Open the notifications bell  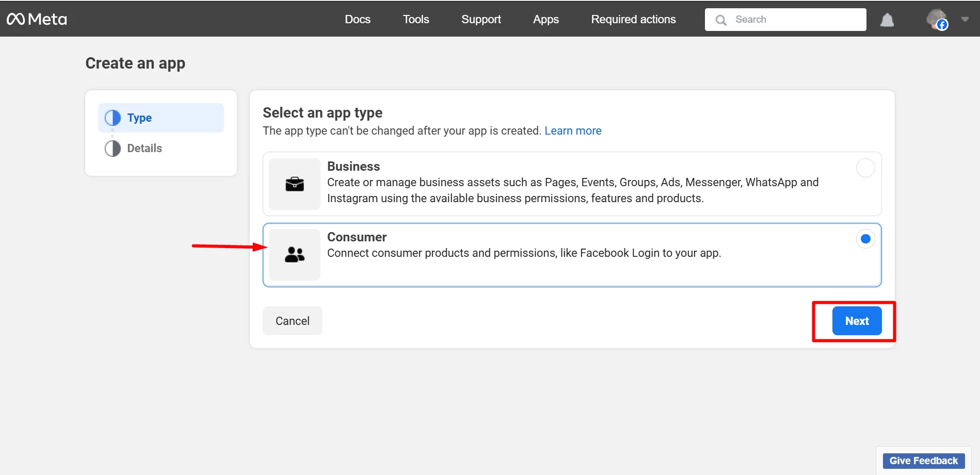(x=887, y=20)
